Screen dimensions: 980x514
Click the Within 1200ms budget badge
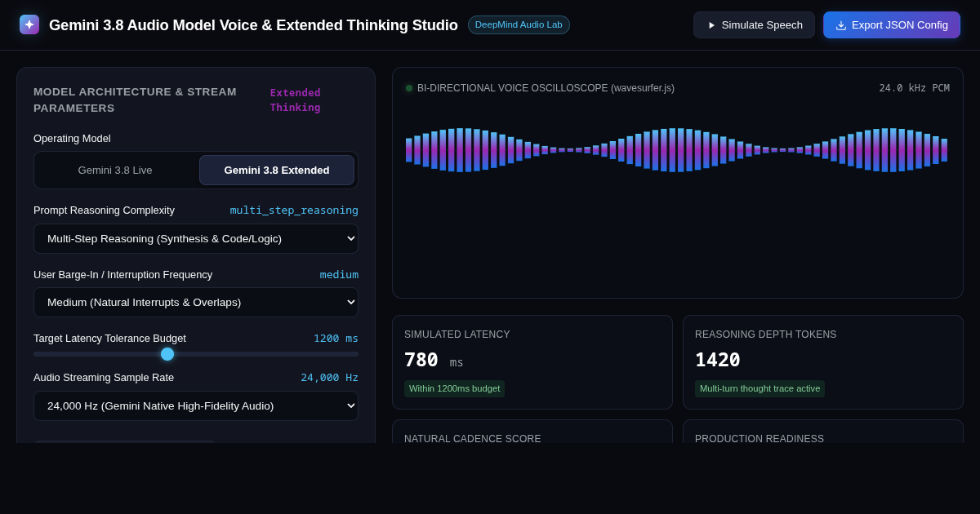pyautogui.click(x=454, y=388)
